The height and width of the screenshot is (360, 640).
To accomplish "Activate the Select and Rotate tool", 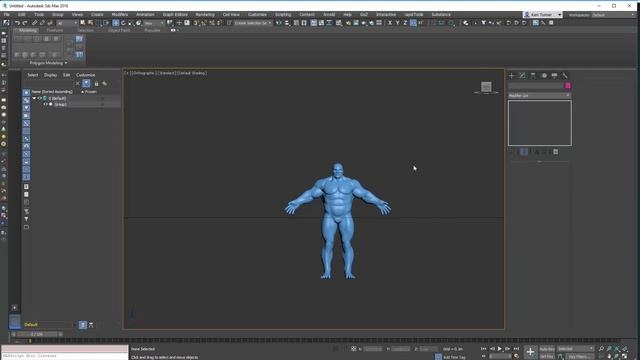I will tap(123, 23).
